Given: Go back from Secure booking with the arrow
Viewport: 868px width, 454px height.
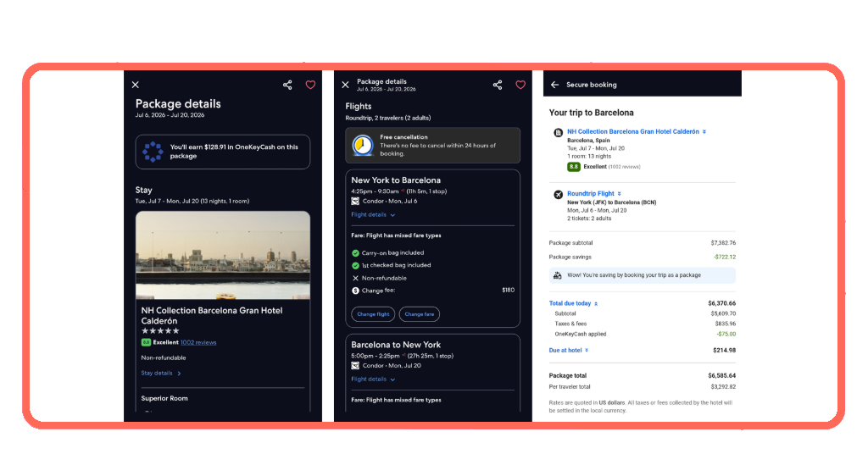Looking at the screenshot, I should coord(554,85).
